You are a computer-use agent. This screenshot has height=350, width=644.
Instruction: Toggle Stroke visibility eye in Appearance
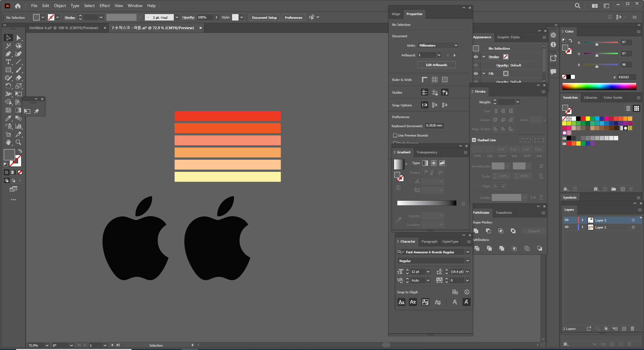pyautogui.click(x=476, y=57)
